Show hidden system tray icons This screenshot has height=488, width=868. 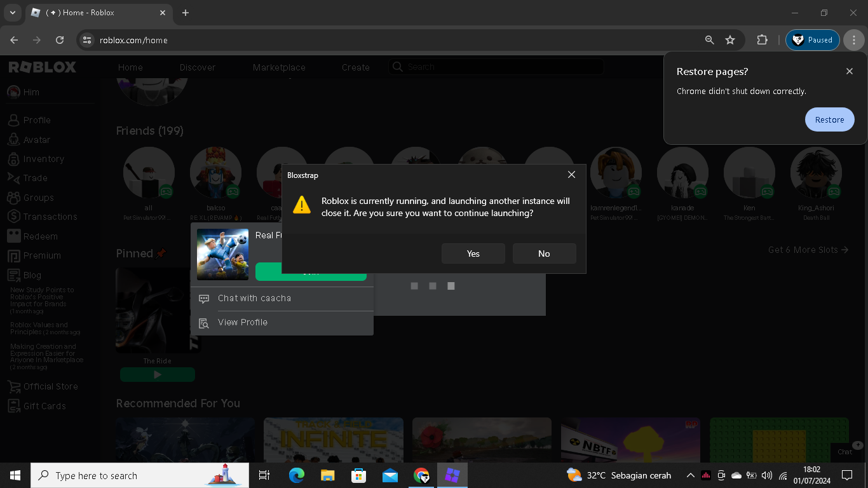pyautogui.click(x=690, y=475)
